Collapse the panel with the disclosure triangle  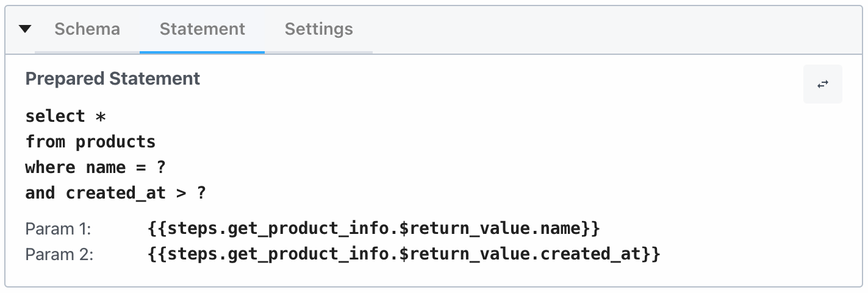25,29
